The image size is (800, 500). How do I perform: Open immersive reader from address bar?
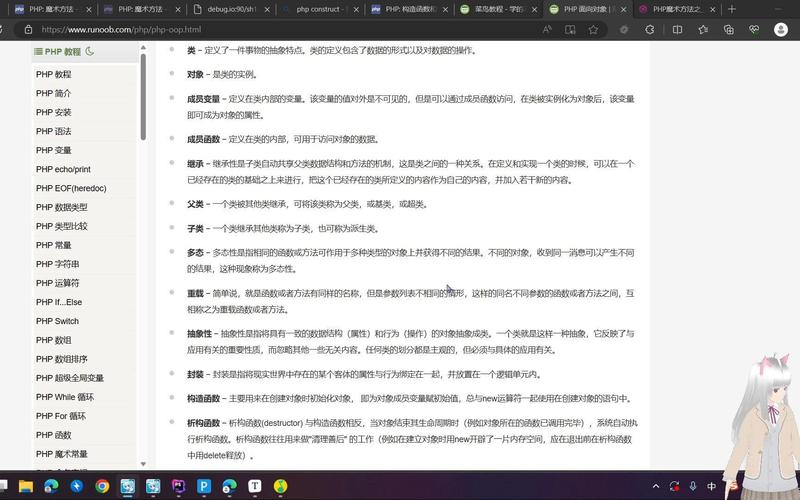[570, 30]
